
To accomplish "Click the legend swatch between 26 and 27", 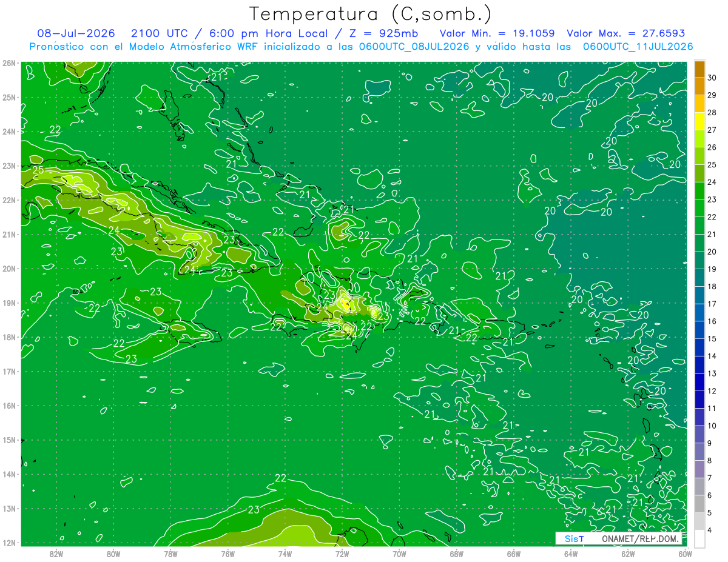I will coord(699,139).
